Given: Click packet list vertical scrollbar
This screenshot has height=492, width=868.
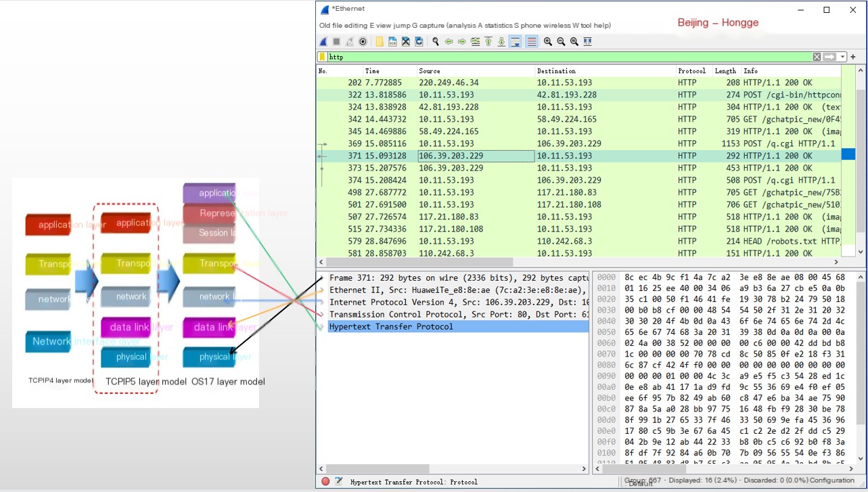Looking at the screenshot, I should coord(861,160).
